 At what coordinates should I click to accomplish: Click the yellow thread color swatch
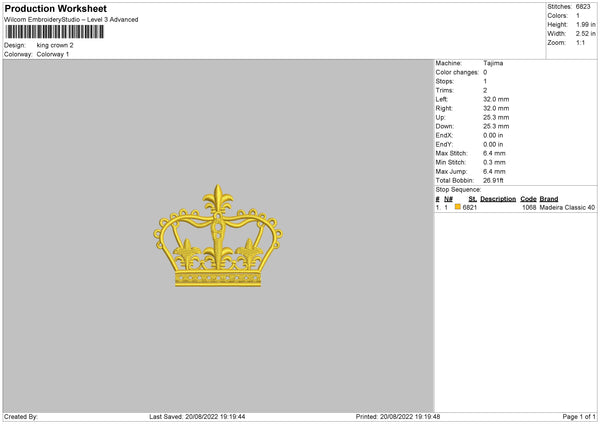(458, 207)
